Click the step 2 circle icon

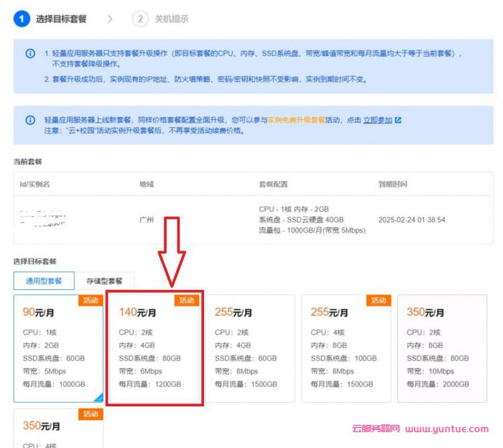(140, 19)
